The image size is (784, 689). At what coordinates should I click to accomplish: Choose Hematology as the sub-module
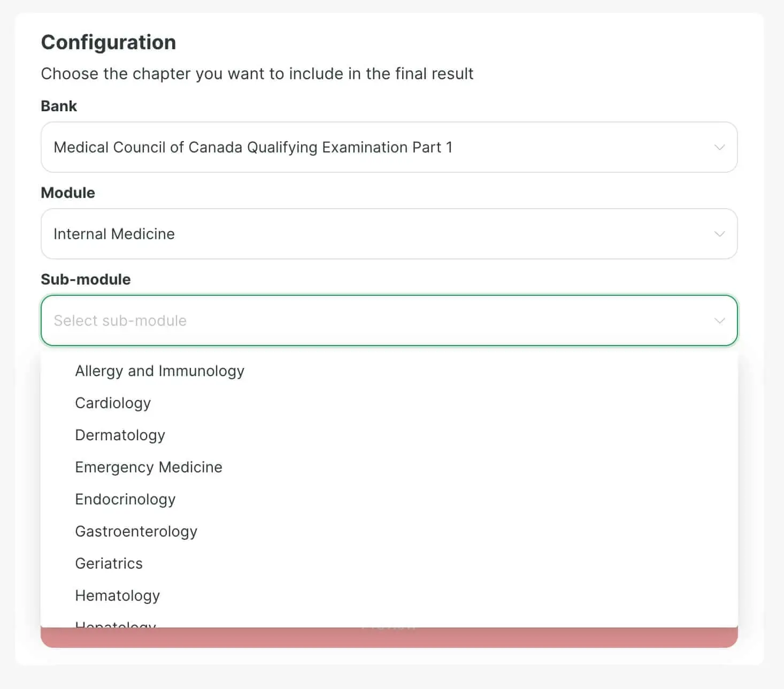pyautogui.click(x=117, y=595)
